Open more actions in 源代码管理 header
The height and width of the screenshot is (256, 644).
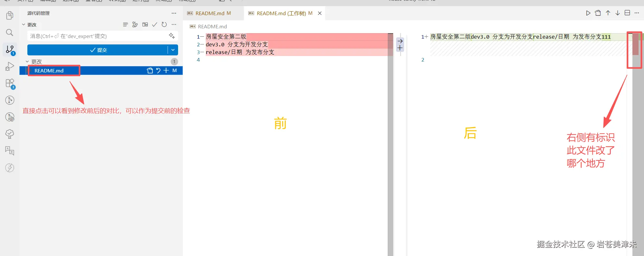coord(174,13)
